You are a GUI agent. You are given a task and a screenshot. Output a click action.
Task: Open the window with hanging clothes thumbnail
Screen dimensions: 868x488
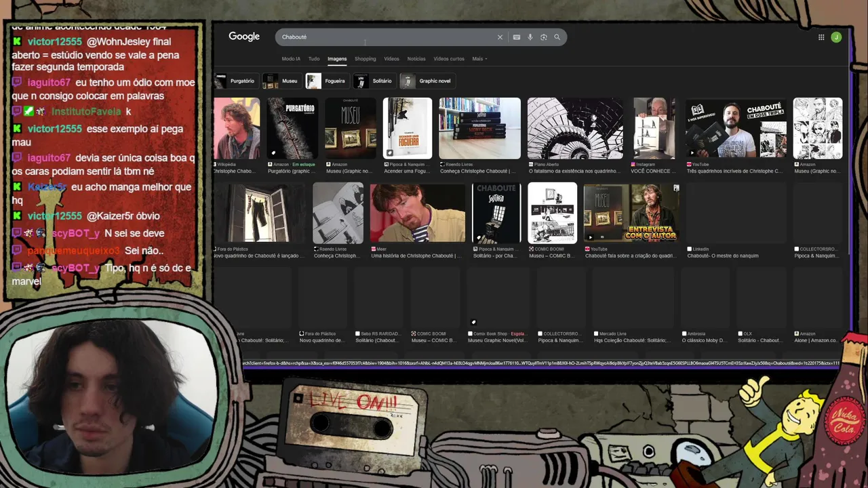click(259, 213)
